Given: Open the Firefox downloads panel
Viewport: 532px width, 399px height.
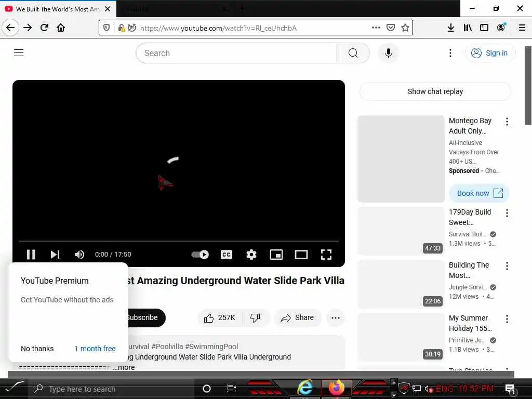Looking at the screenshot, I should [451, 28].
